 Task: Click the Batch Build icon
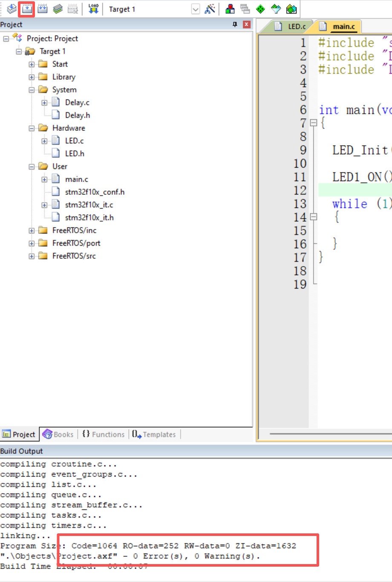click(58, 9)
